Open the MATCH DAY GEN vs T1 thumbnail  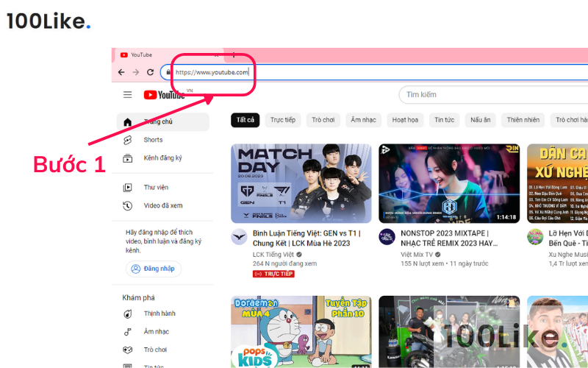301,183
